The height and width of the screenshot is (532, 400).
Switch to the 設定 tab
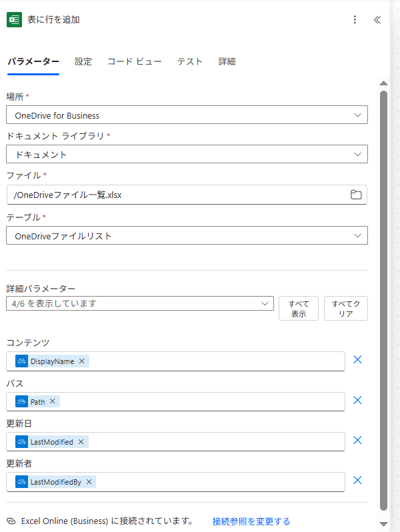(x=83, y=62)
